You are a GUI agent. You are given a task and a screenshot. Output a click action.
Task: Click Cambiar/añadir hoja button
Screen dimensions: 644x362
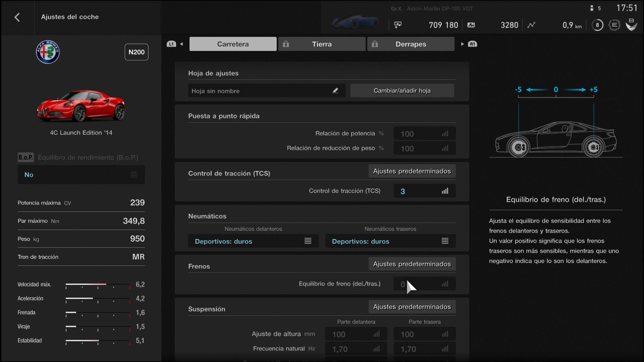click(x=402, y=90)
